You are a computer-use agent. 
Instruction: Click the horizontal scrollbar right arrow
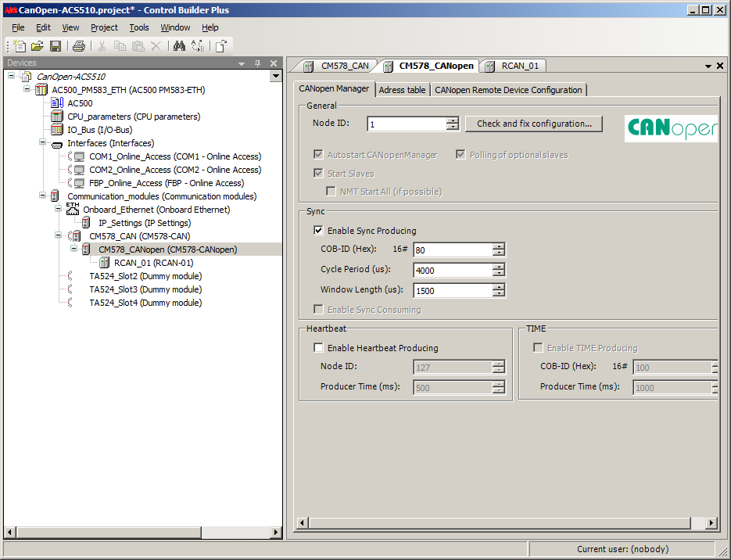711,522
